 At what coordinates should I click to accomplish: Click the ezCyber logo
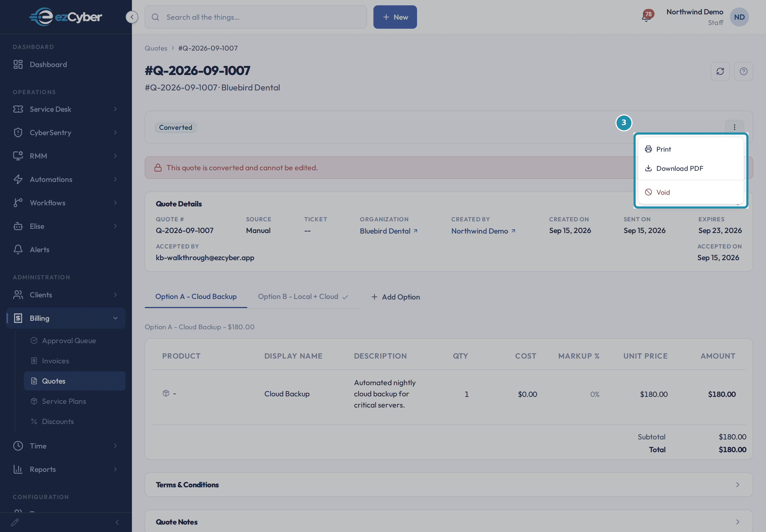click(66, 17)
